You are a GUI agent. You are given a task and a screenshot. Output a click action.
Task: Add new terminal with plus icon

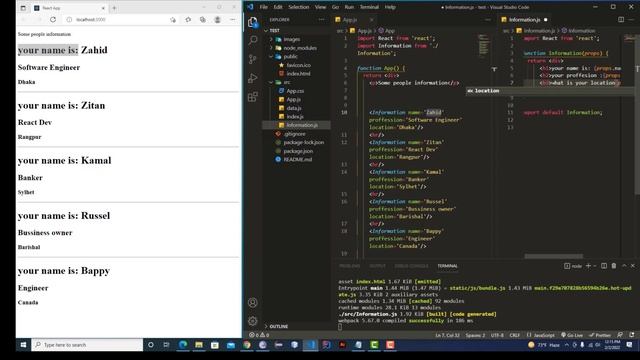tap(588, 266)
